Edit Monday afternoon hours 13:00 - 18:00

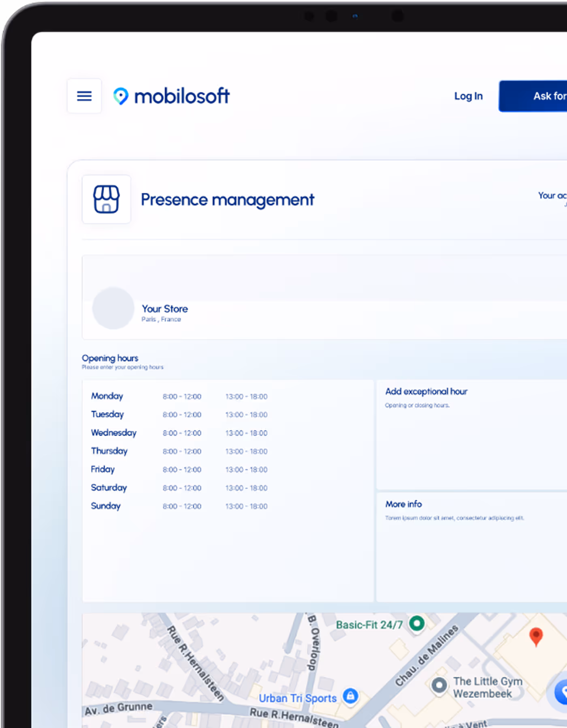(246, 396)
